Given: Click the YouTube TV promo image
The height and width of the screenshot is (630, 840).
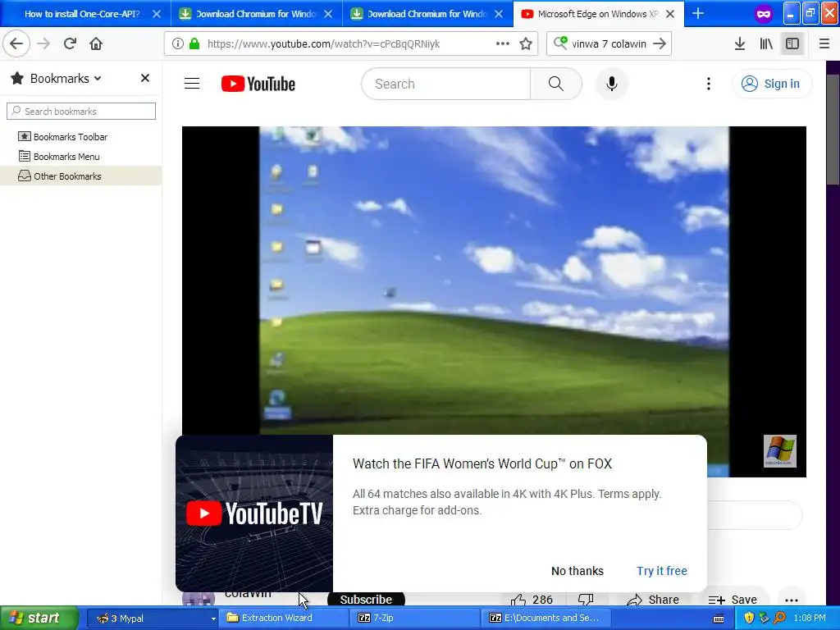Looking at the screenshot, I should [x=254, y=514].
